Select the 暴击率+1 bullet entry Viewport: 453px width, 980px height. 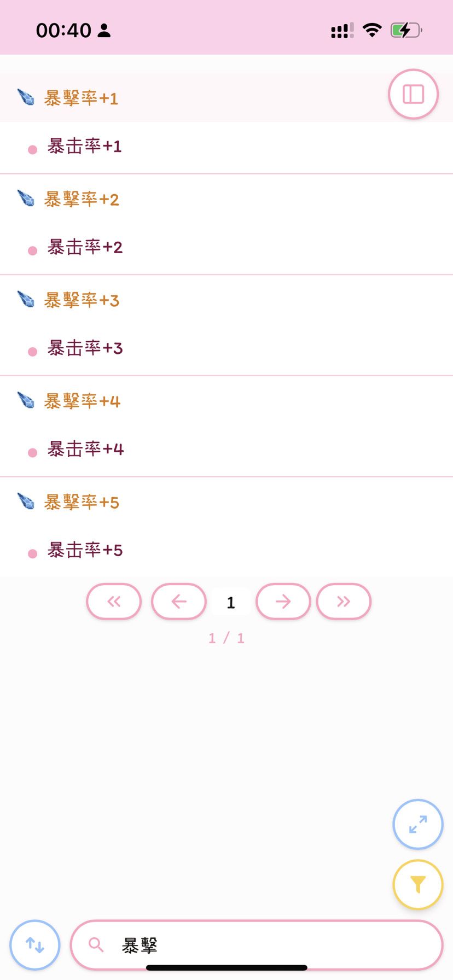click(x=84, y=146)
